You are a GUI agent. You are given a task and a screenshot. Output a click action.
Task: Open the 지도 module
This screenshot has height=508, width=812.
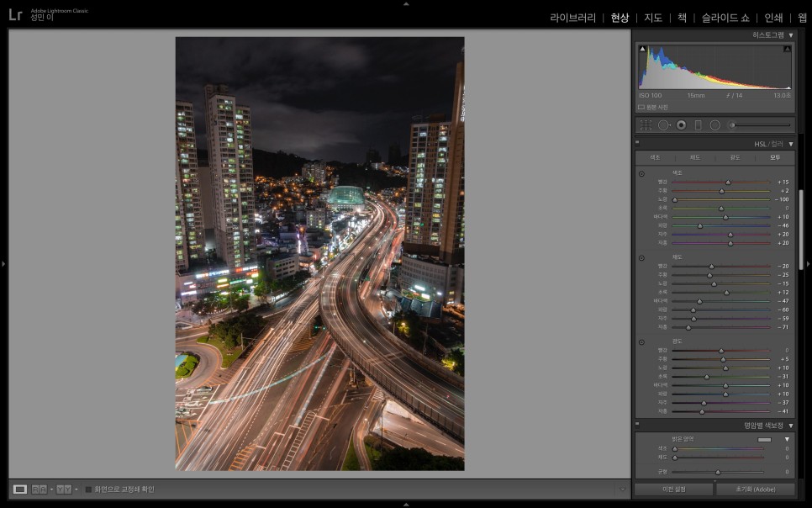(653, 18)
